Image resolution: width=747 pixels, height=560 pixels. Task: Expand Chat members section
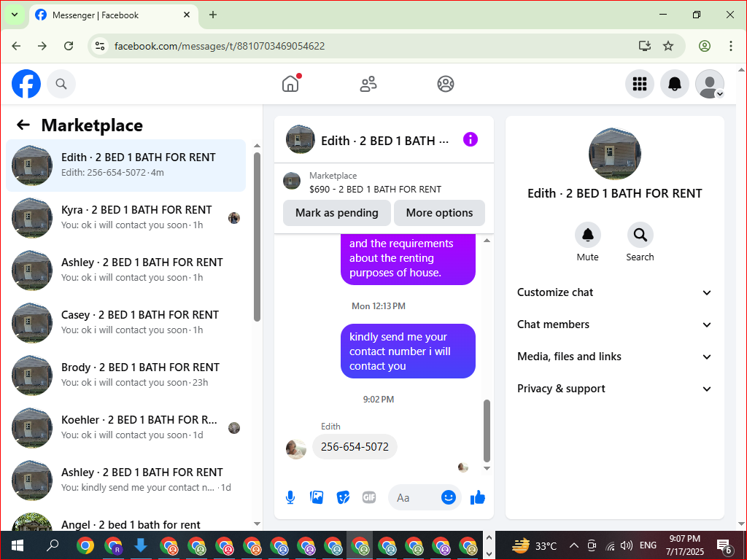pos(614,324)
